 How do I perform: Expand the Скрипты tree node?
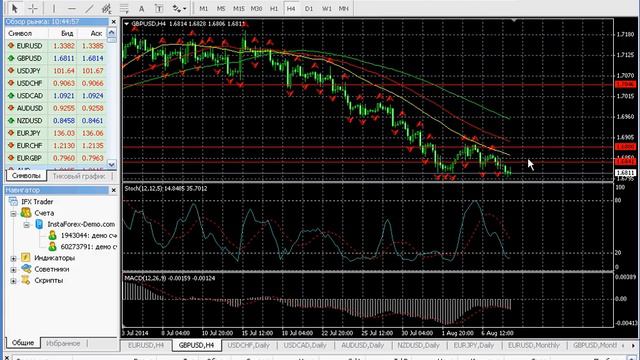[13, 281]
